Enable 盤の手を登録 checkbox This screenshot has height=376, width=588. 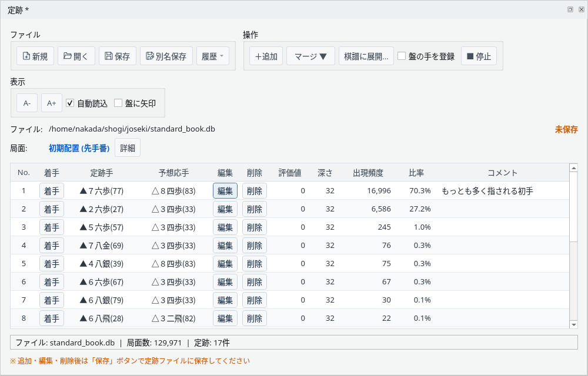click(402, 56)
